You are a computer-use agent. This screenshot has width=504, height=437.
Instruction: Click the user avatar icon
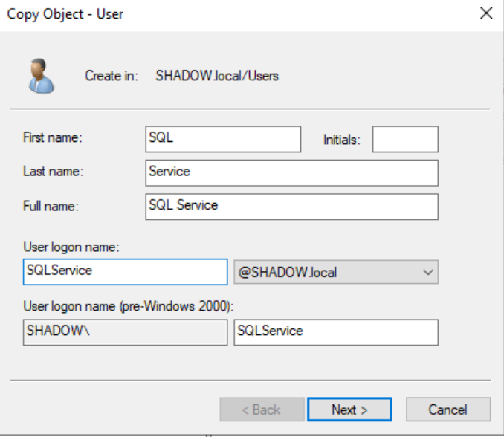[x=41, y=77]
